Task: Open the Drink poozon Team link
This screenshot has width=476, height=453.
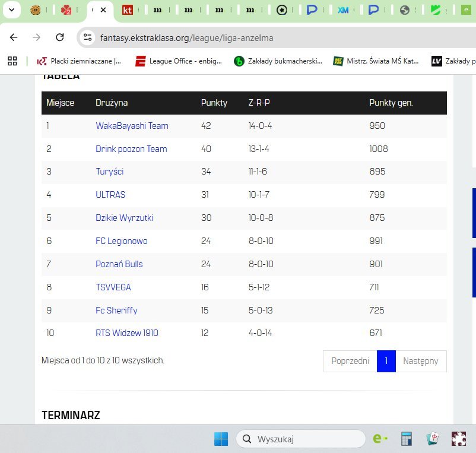Action: click(131, 149)
